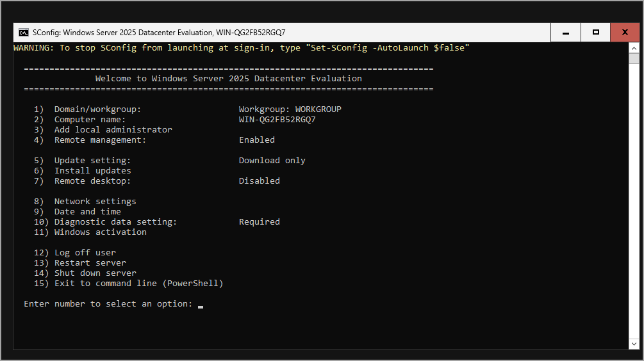Click 'Diagnostic data setting:' option text
This screenshot has width=644, height=361.
116,222
